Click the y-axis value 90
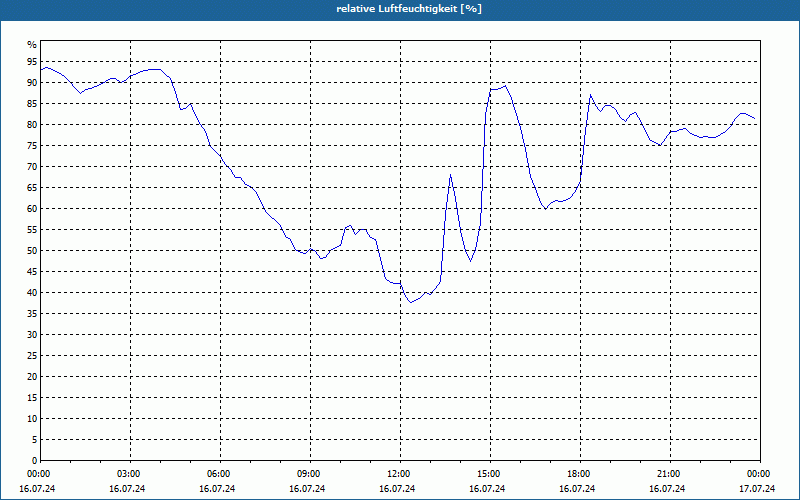The width and height of the screenshot is (800, 500). pos(32,83)
